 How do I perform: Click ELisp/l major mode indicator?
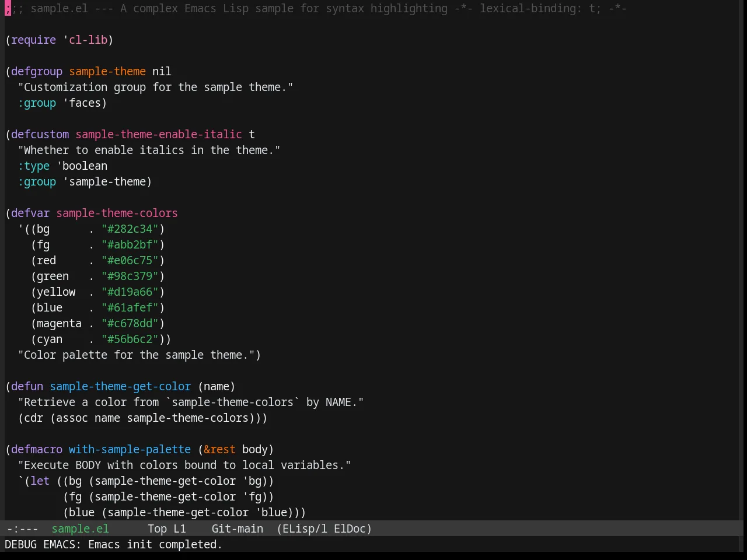[x=305, y=528]
